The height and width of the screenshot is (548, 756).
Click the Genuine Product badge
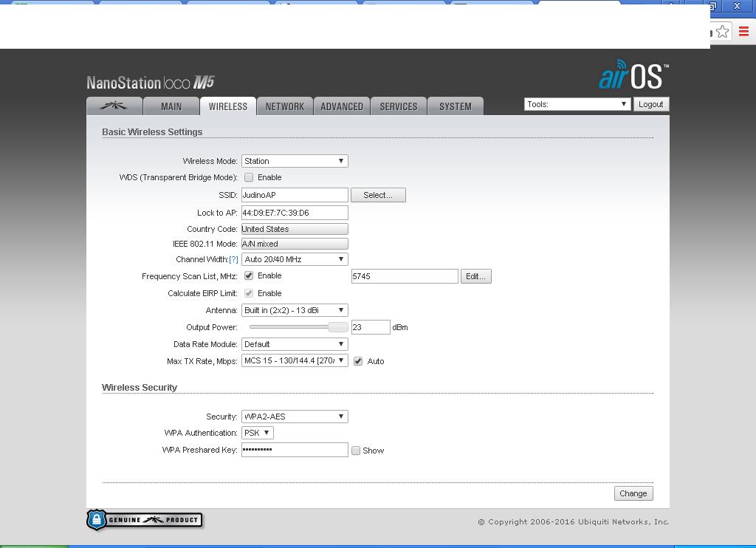[145, 520]
